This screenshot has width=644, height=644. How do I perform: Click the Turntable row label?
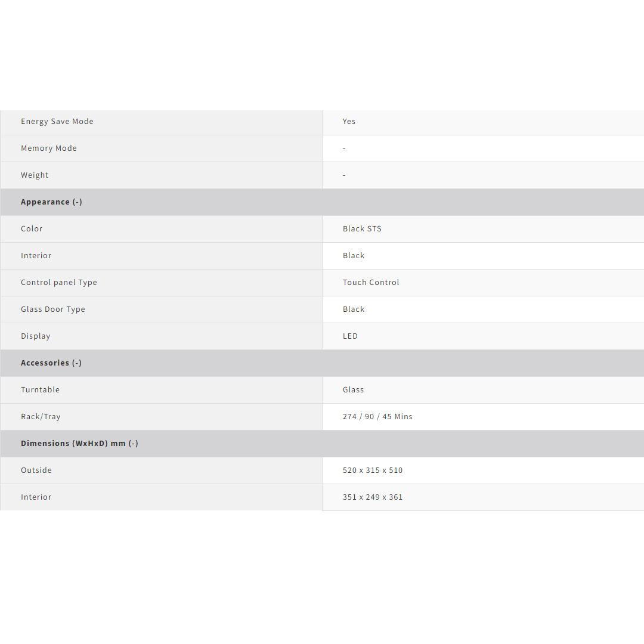41,390
